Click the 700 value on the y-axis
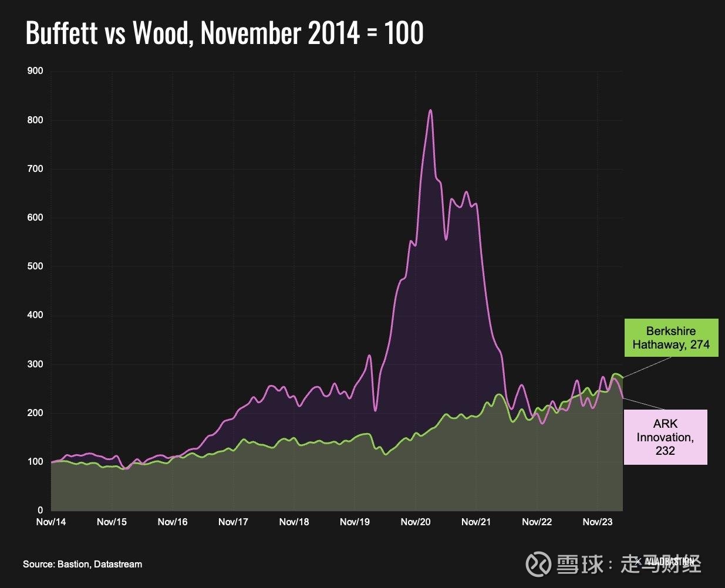Viewport: 725px width, 588px height. [36, 169]
